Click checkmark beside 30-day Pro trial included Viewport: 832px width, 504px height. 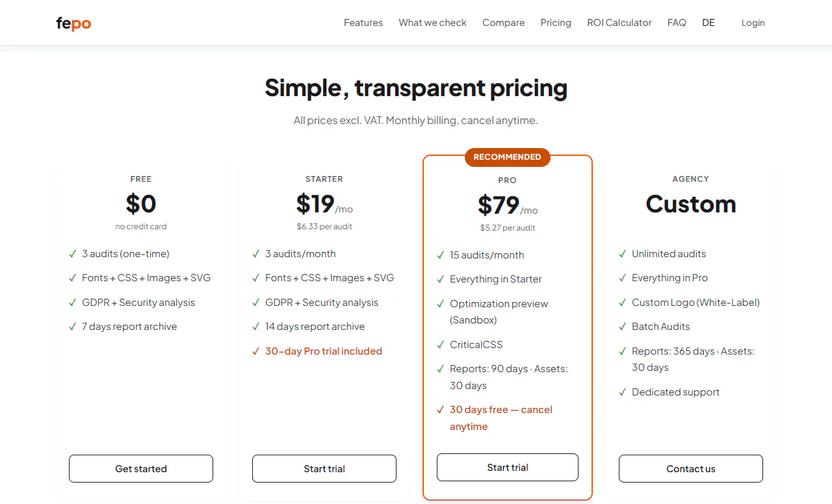[256, 351]
